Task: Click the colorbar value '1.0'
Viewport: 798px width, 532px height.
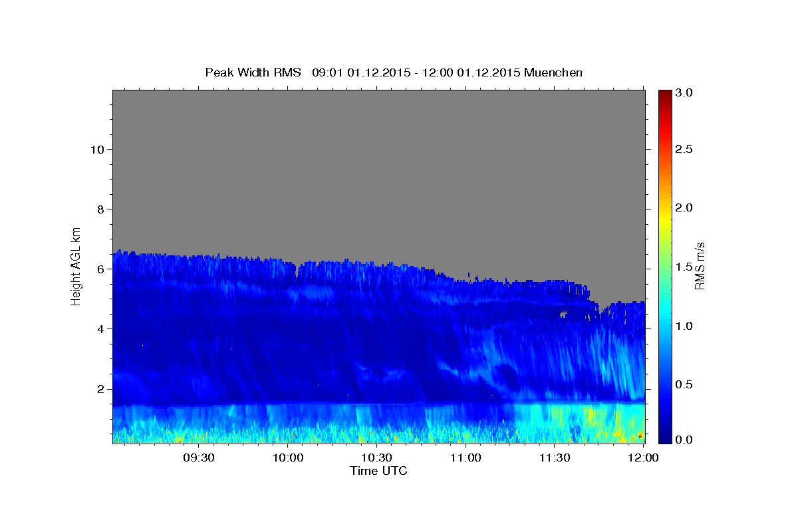Action: 685,326
